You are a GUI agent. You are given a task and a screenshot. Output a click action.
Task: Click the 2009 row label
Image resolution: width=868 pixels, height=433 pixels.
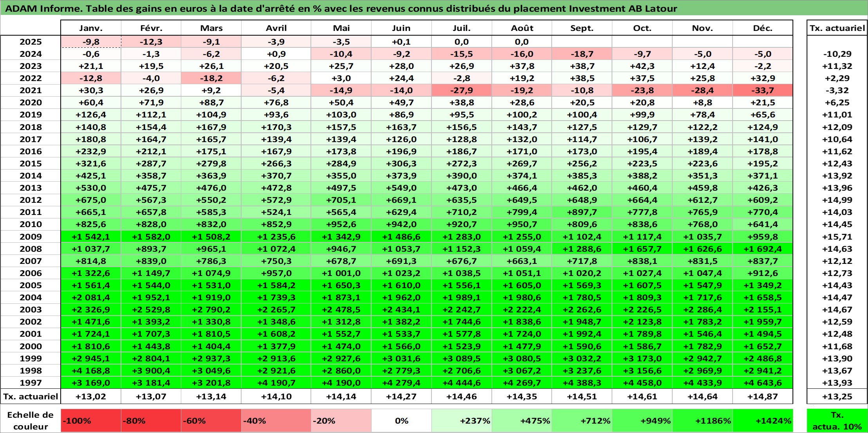point(31,237)
